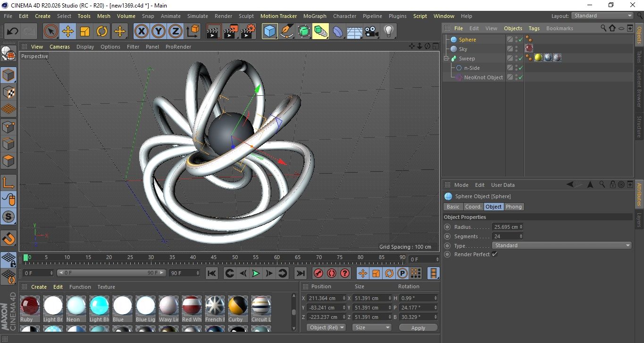Screen dimensions: 644x343
Task: Click the Undo arrow icon
Action: click(12, 32)
